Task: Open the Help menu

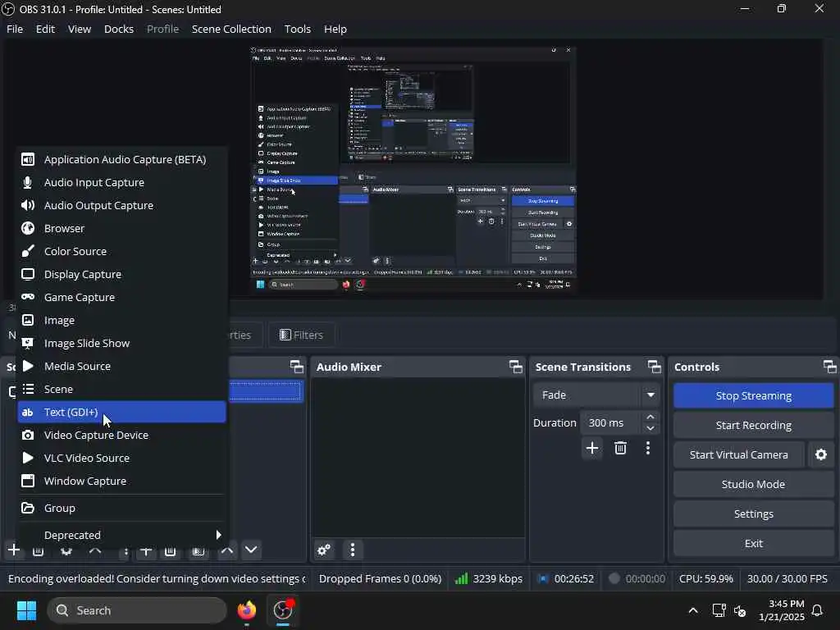Action: [x=336, y=29]
